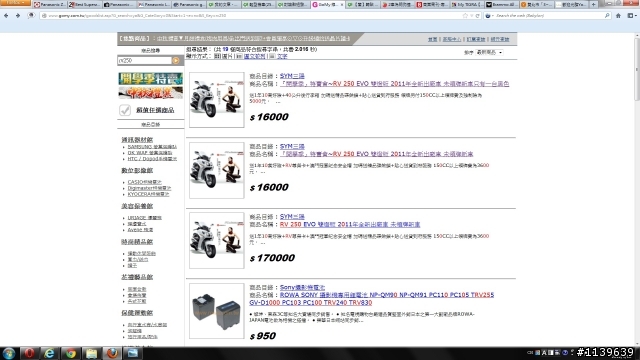Click the browser Back arrow

6,16
